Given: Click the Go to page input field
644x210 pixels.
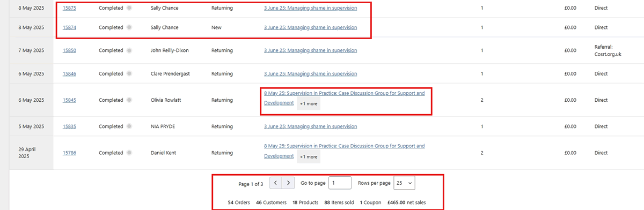Looking at the screenshot, I should (340, 183).
